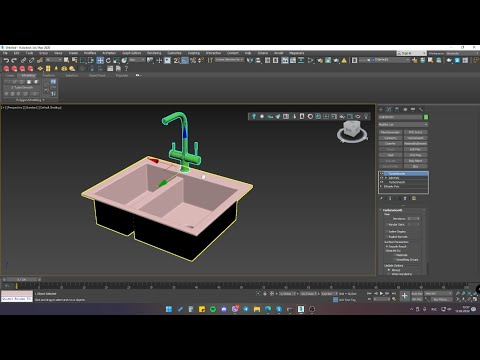Toggle the Isoline Display checkbox
The width and height of the screenshot is (480, 360).
387,231
